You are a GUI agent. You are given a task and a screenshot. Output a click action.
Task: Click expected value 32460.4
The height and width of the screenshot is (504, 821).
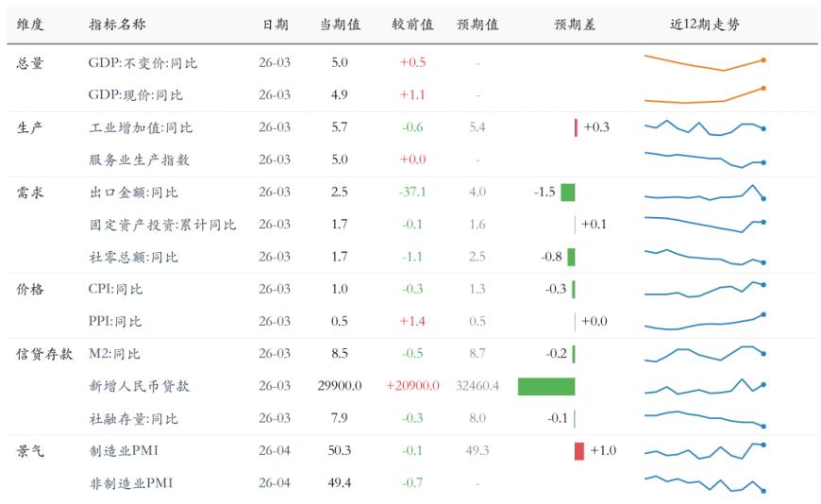click(x=478, y=386)
